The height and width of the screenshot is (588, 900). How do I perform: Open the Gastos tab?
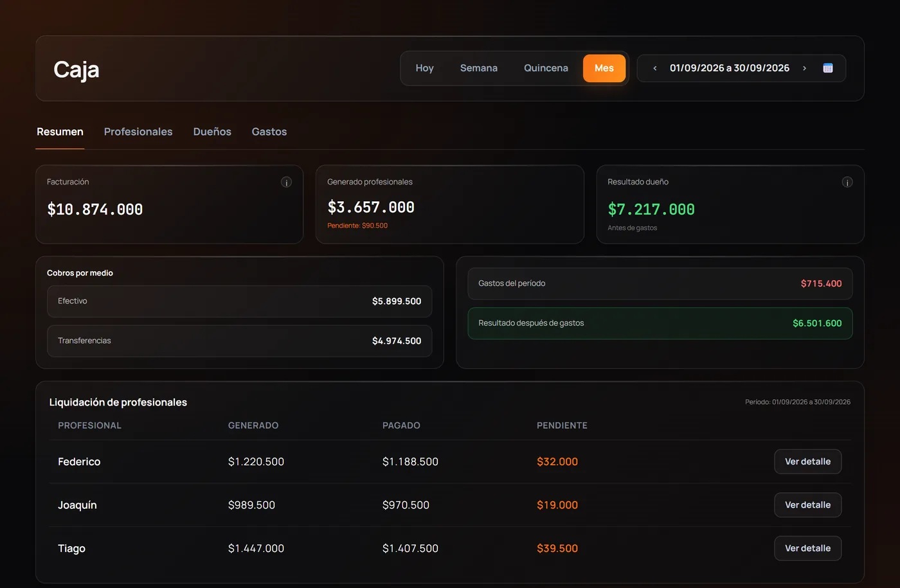coord(269,132)
